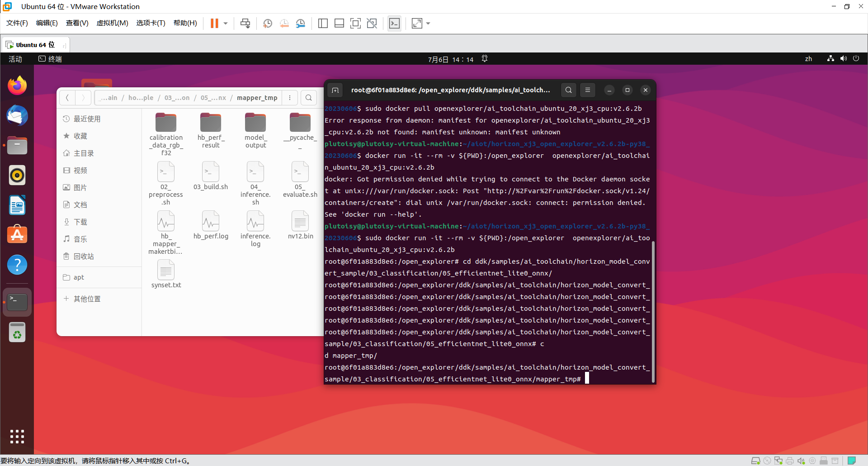Click the 终端 app menu in top bar

(x=50, y=59)
